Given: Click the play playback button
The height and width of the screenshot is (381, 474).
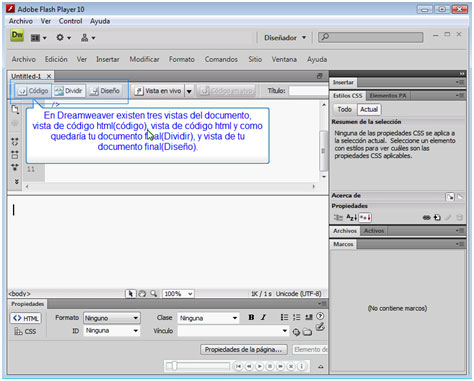Looking at the screenshot, I should point(259,366).
